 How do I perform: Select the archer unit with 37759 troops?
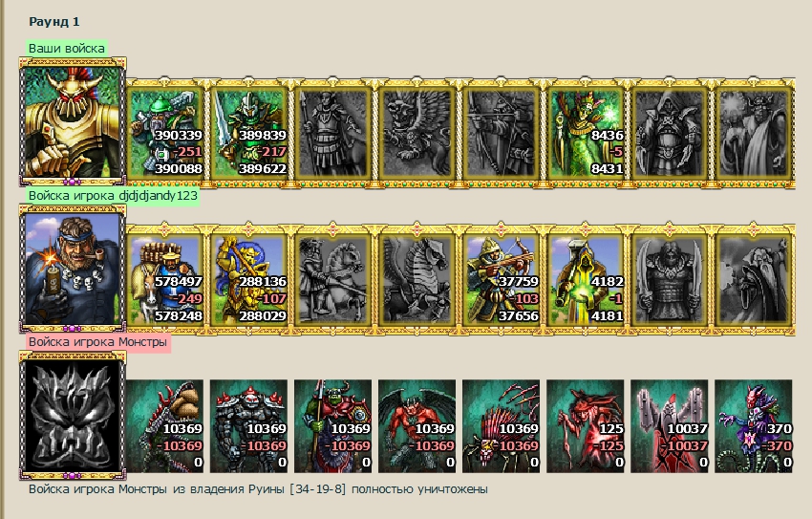(501, 280)
